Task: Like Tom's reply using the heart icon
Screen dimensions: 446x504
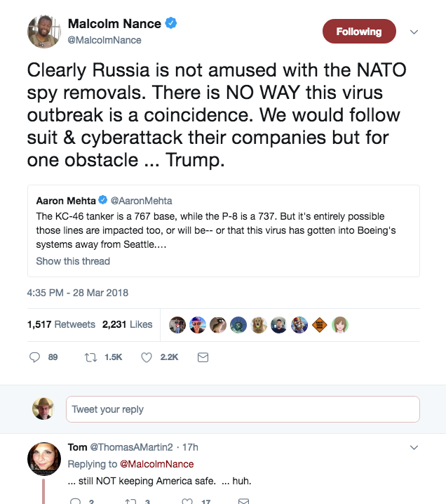Action: pos(187,501)
